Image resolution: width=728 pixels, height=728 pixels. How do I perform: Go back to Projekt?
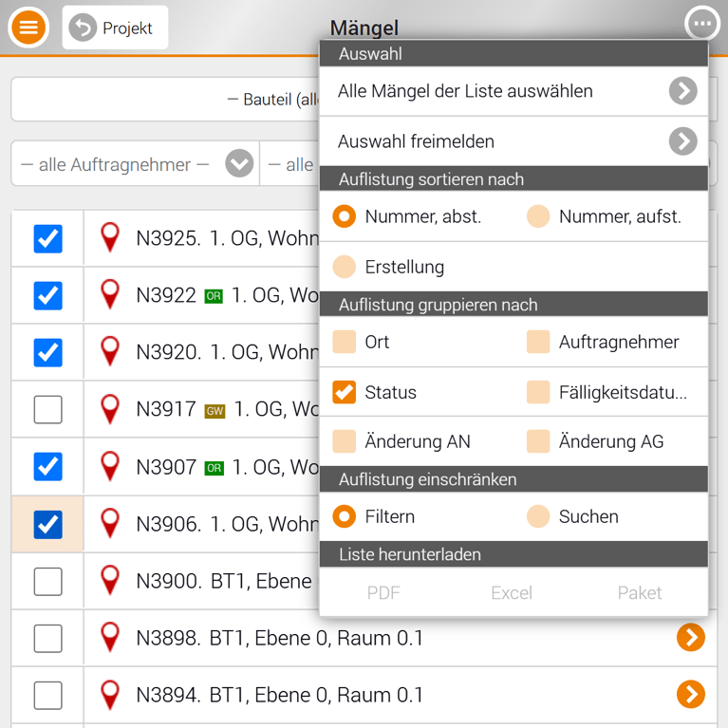tap(115, 28)
